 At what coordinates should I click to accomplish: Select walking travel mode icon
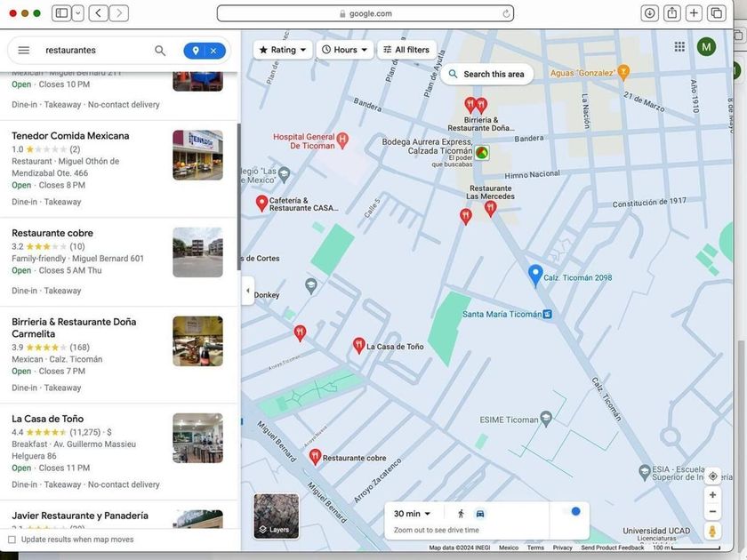(x=461, y=514)
